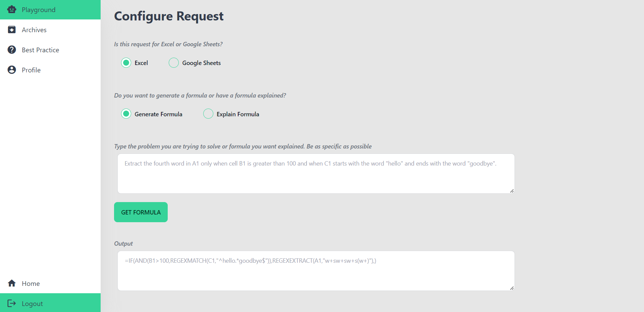
Task: Enable the Generate Formula option
Action: [x=126, y=114]
